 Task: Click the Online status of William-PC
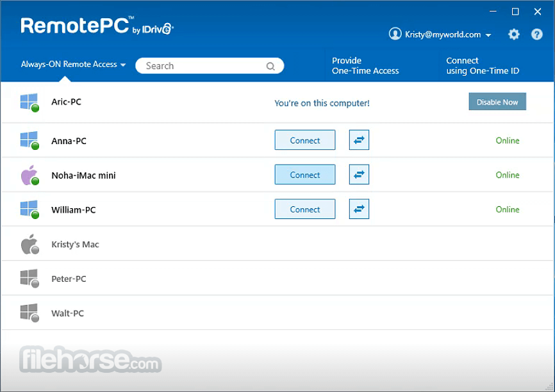[507, 209]
